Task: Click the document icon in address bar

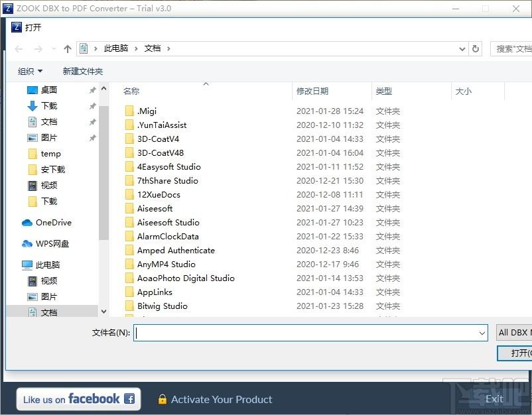Action: click(x=84, y=48)
